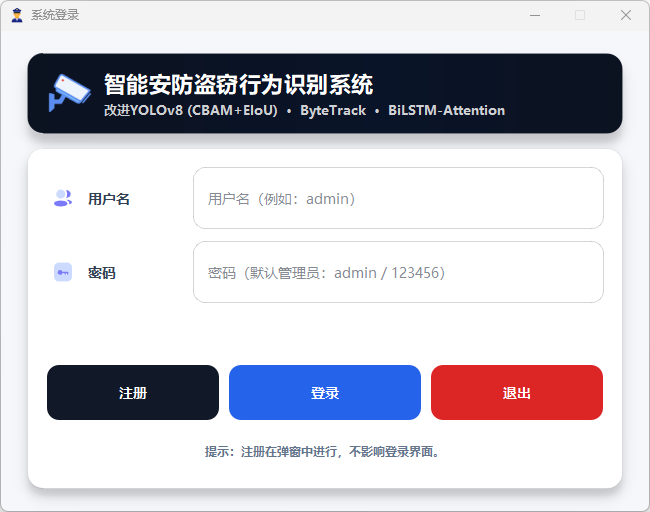Viewport: 650px width, 512px height.
Task: Click the maximize window button
Action: (580, 15)
